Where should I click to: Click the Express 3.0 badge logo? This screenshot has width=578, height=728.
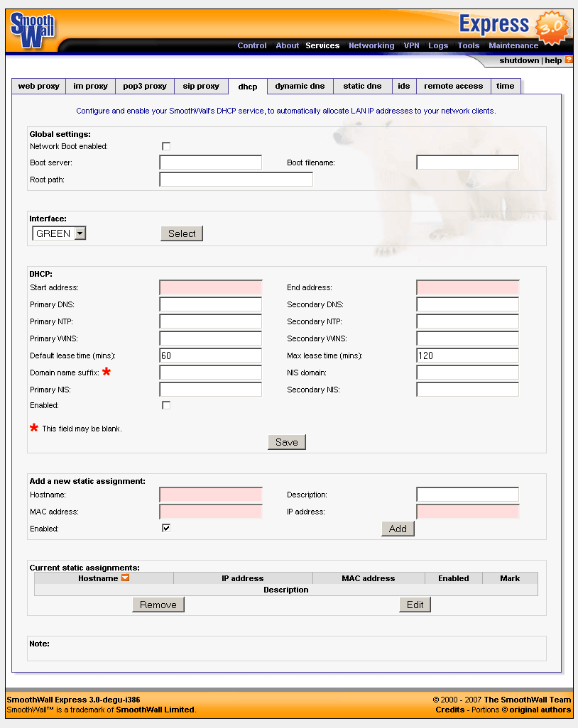[514, 27]
